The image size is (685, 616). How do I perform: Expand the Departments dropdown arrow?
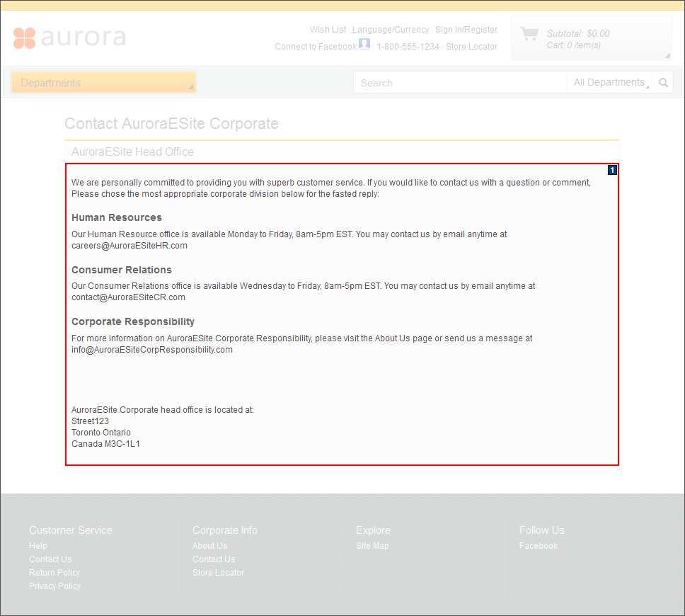(190, 86)
